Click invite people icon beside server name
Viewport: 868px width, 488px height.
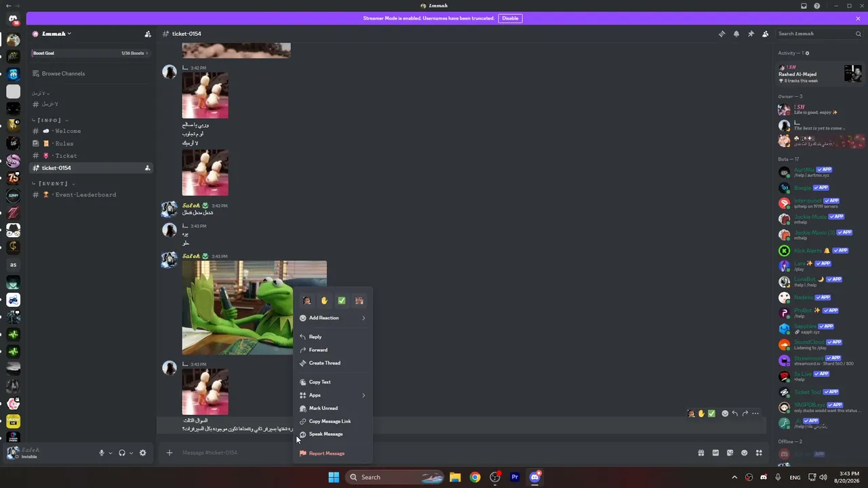[148, 34]
